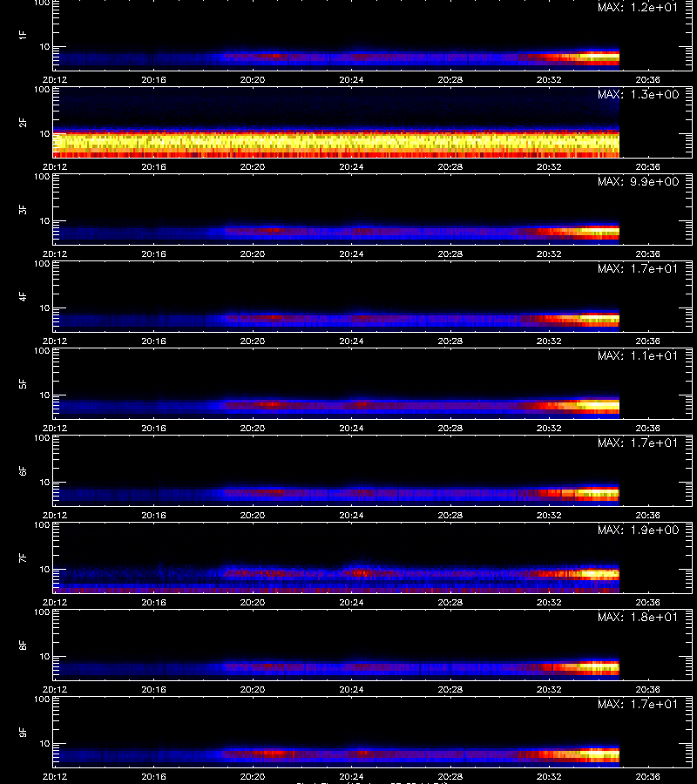The width and height of the screenshot is (697, 784).
Task: Click the 6F panel axis label
Action: pos(23,470)
